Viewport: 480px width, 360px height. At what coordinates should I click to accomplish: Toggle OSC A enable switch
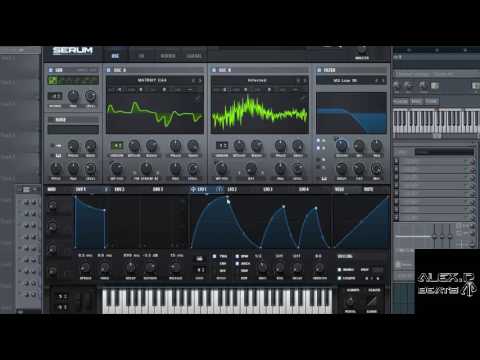point(108,70)
